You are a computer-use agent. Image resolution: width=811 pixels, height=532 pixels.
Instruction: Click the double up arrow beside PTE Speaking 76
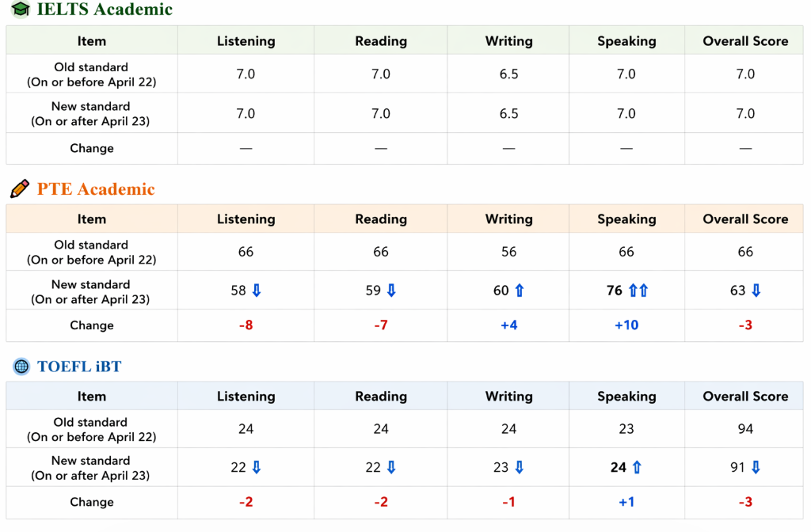point(638,291)
